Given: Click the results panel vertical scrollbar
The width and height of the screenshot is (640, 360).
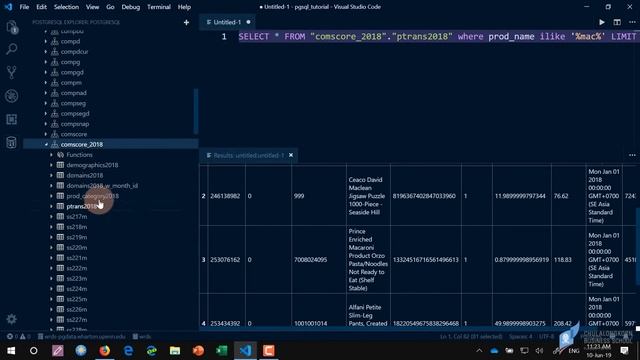Looking at the screenshot, I should (637, 246).
